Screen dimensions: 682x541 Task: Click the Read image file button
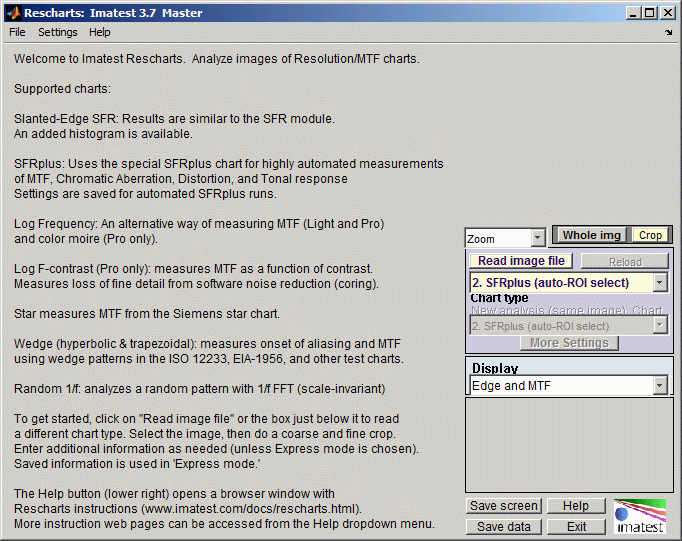(521, 260)
